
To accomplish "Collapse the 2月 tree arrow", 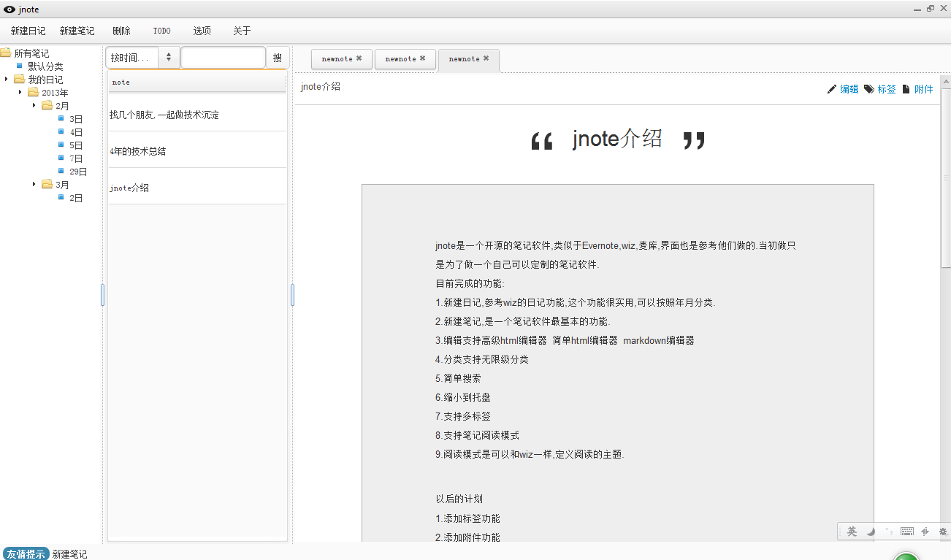I will 34,105.
